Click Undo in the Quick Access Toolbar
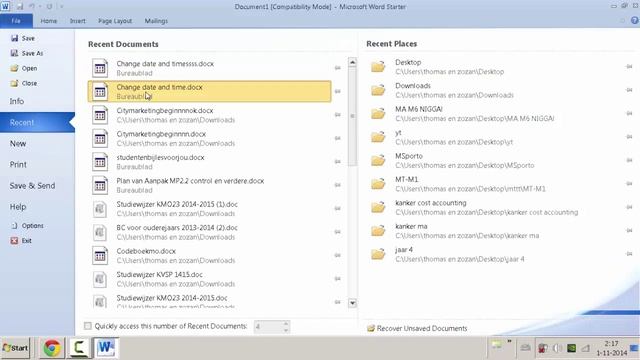 [x=31, y=7]
